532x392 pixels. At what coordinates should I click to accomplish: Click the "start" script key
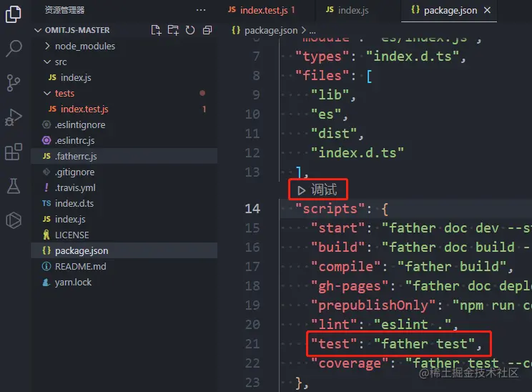point(338,227)
